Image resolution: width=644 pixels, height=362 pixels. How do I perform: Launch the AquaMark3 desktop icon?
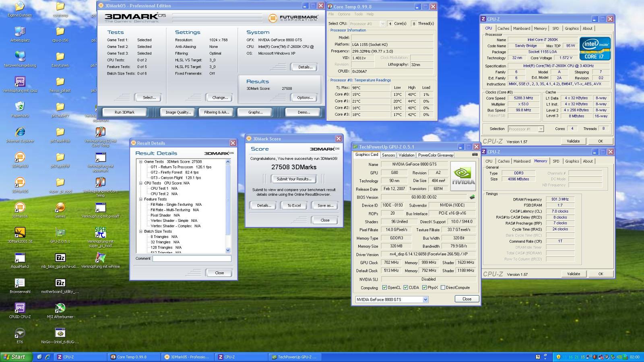coord(20,258)
